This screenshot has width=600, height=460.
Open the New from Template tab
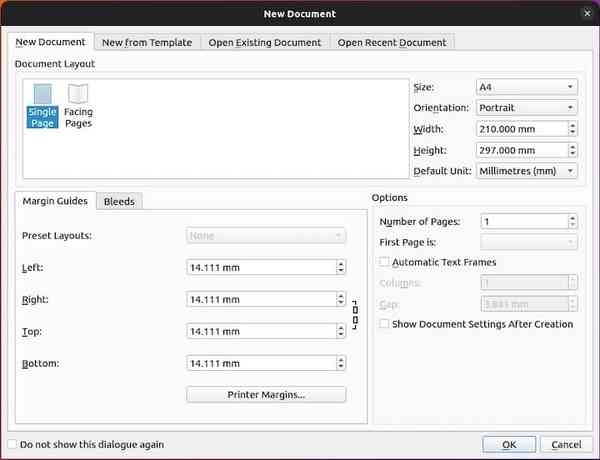pos(148,42)
